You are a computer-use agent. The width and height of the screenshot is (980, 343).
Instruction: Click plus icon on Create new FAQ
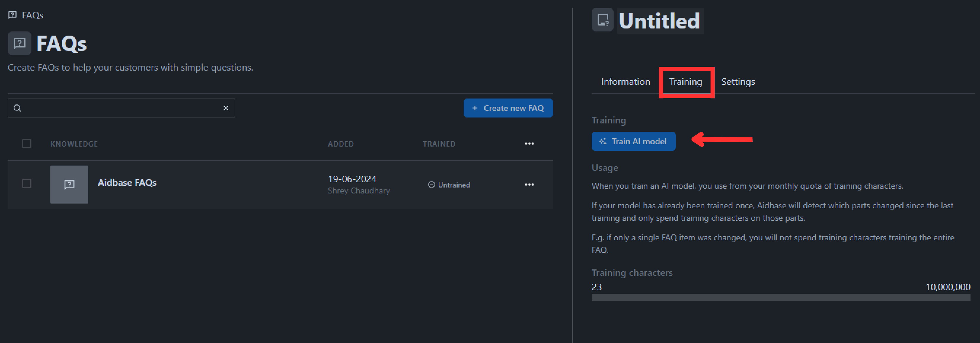click(x=474, y=108)
